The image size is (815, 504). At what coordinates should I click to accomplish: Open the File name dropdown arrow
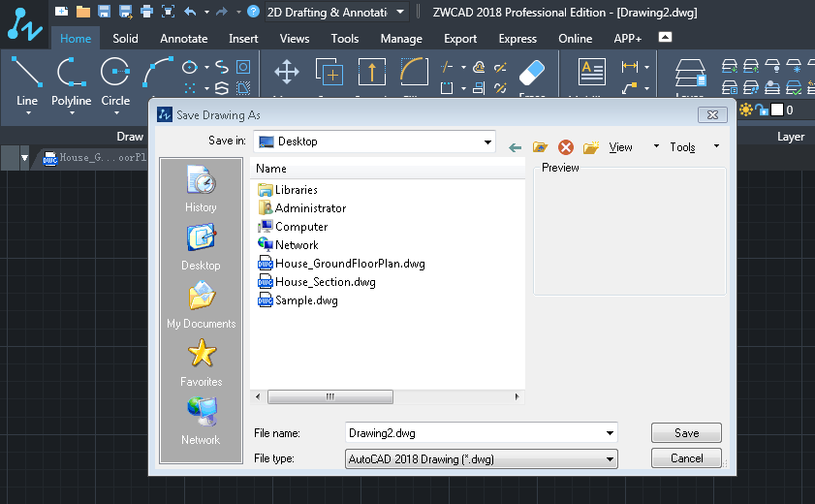pyautogui.click(x=610, y=433)
